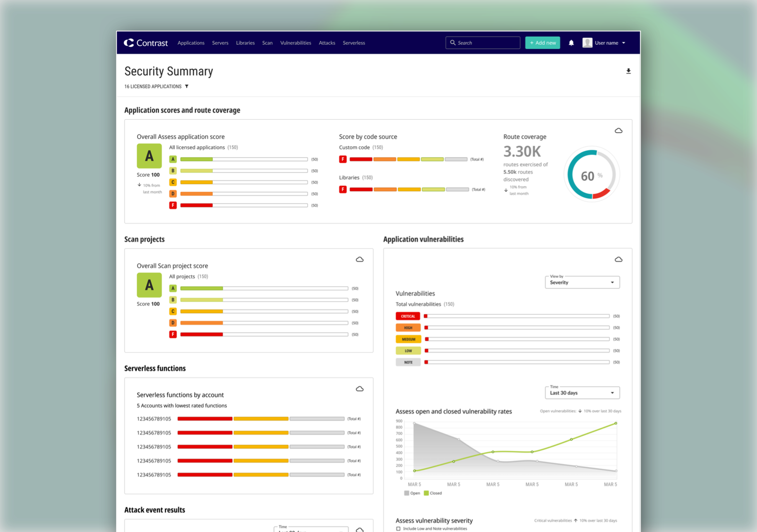757x532 pixels.
Task: Toggle Include Low and Note vulnerabilities checkbox
Action: tap(398, 528)
